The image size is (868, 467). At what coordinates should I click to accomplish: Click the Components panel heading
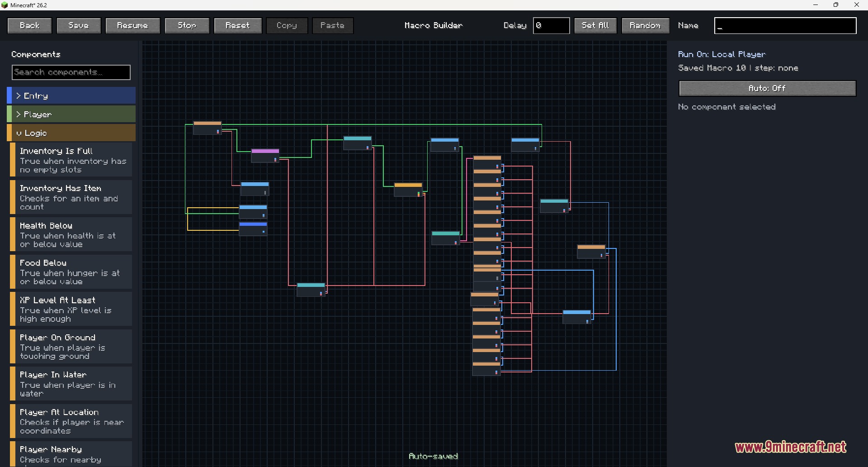(36, 54)
